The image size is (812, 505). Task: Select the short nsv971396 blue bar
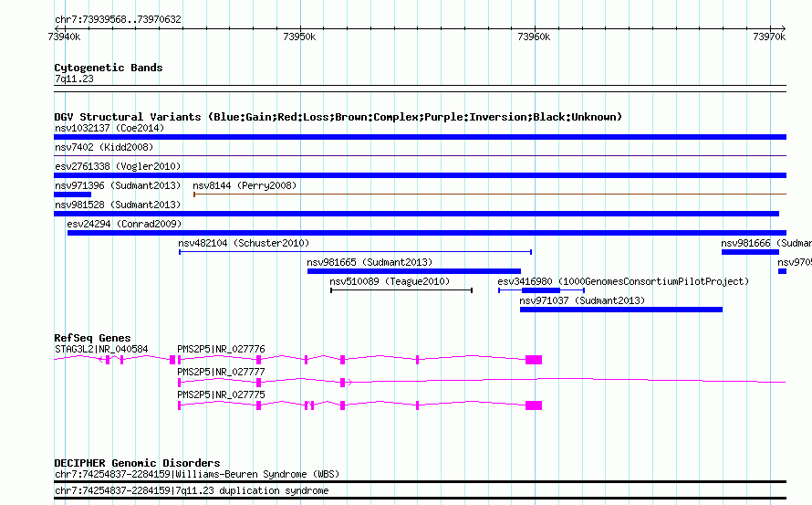click(x=72, y=195)
